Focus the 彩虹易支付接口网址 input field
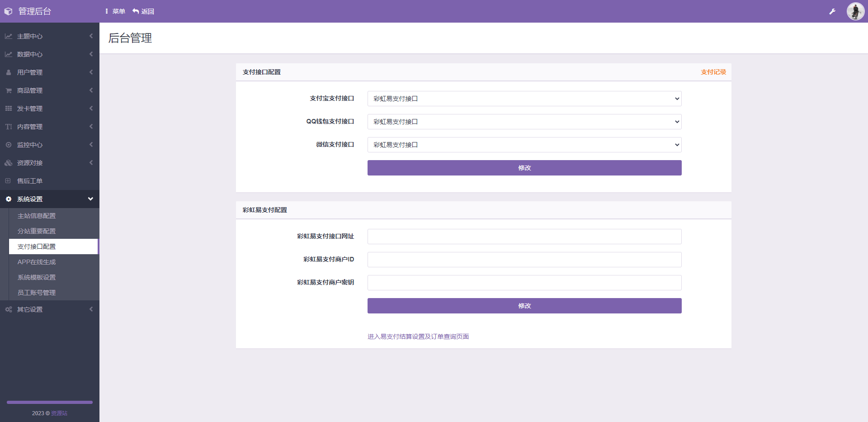Image resolution: width=868 pixels, height=422 pixels. point(524,237)
